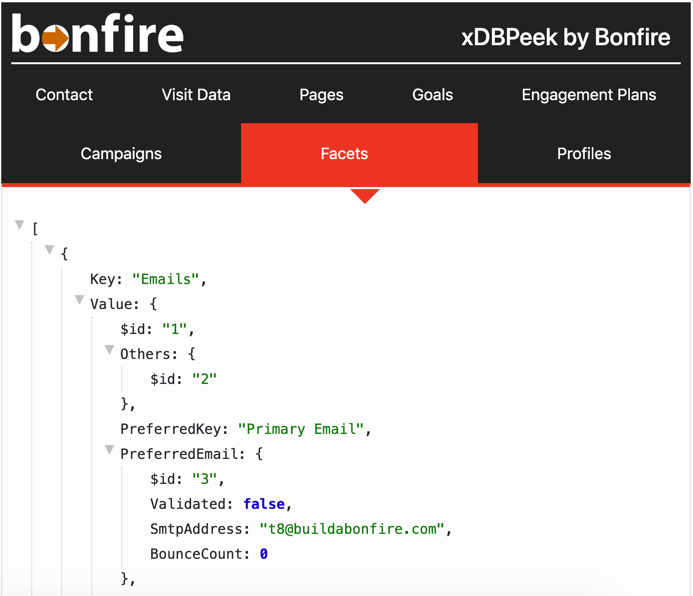Select the Facets tab

pos(359,153)
